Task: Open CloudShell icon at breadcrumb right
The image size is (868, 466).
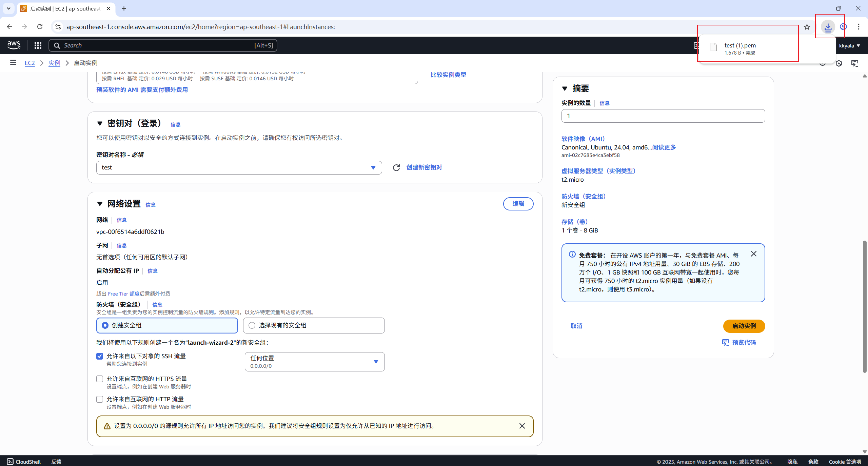Action: (x=855, y=63)
